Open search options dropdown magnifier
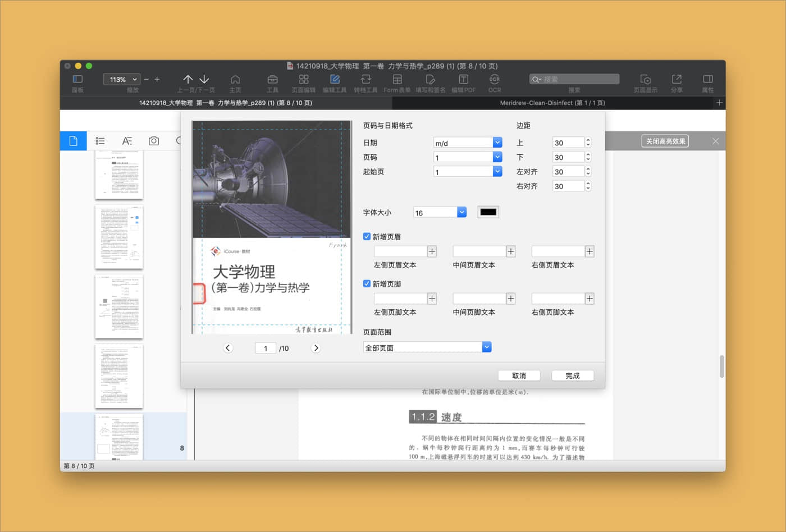 coord(537,80)
